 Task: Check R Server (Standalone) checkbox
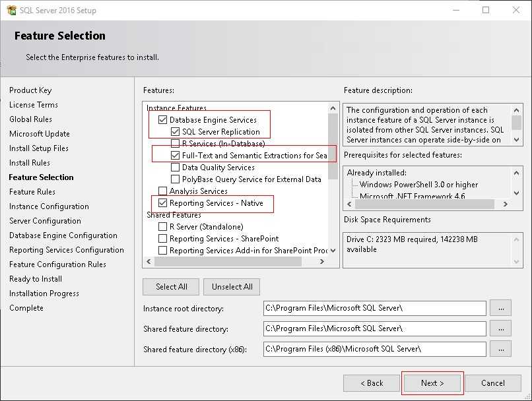[x=162, y=226]
